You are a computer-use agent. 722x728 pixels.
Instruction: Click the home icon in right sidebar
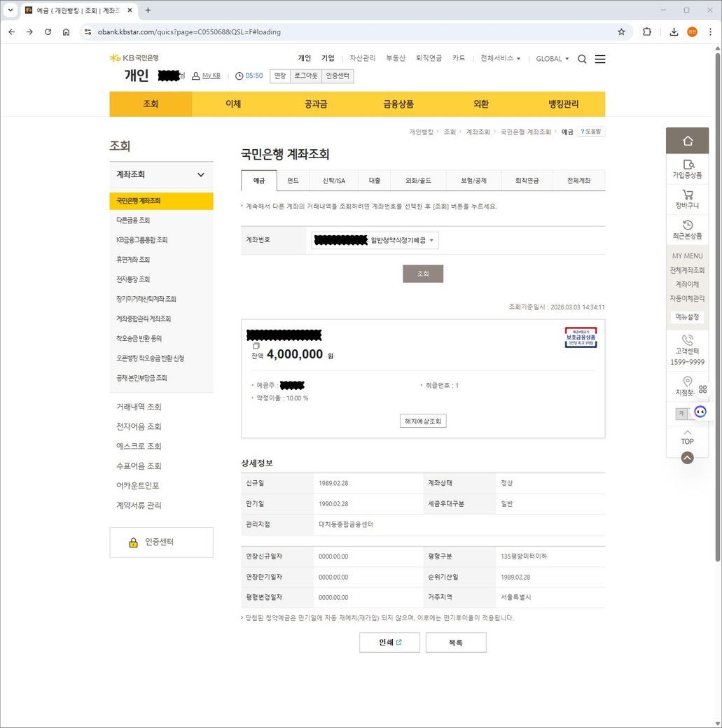(687, 141)
